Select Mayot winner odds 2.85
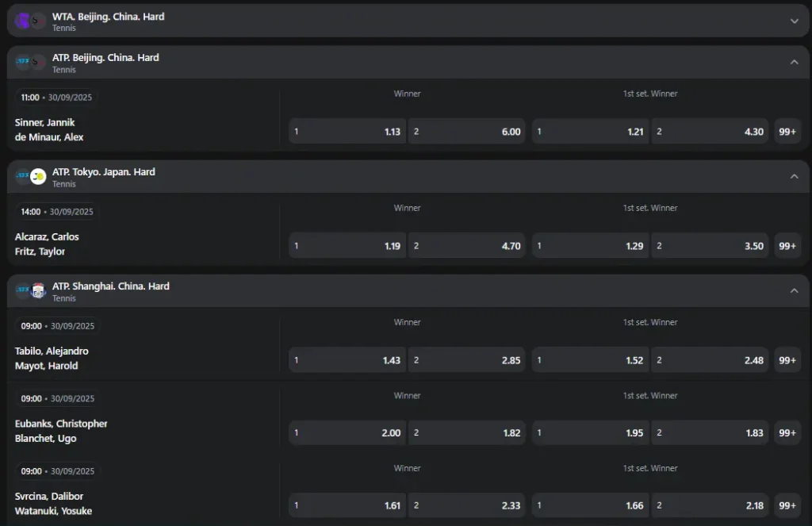 pos(467,360)
